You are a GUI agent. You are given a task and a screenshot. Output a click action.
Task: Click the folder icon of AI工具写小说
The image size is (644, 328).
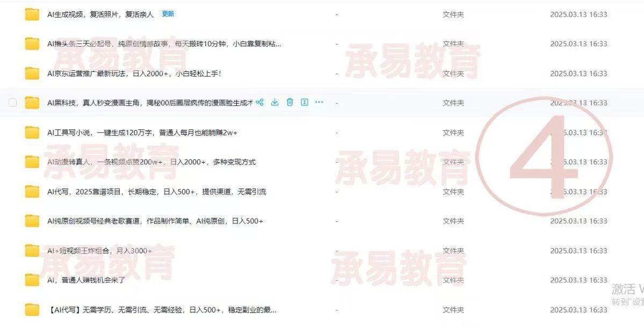pos(32,133)
